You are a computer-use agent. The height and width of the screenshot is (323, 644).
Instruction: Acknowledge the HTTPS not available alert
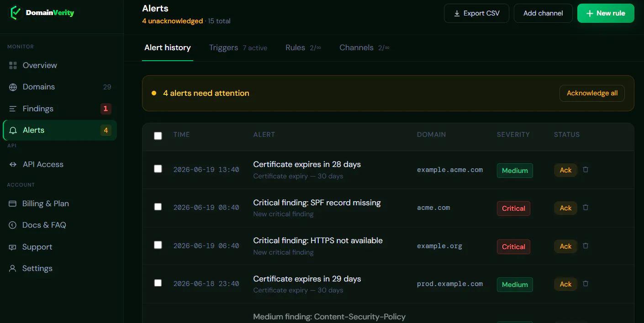(x=565, y=246)
